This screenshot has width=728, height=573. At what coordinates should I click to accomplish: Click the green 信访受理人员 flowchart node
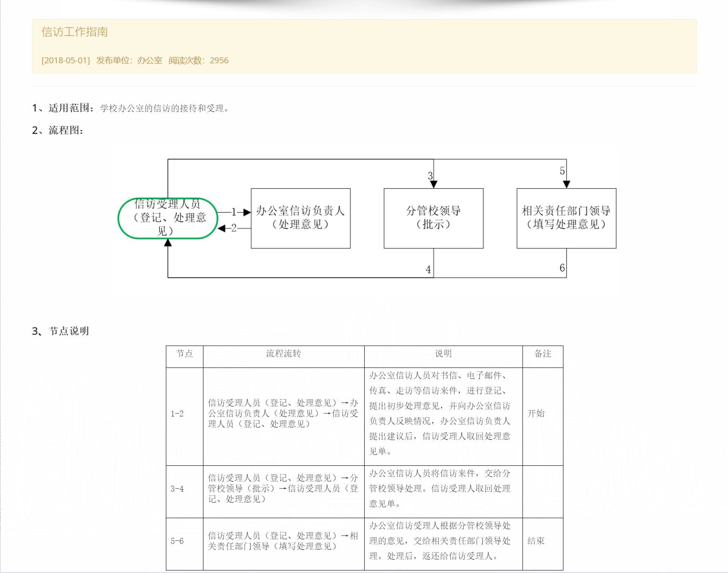168,218
